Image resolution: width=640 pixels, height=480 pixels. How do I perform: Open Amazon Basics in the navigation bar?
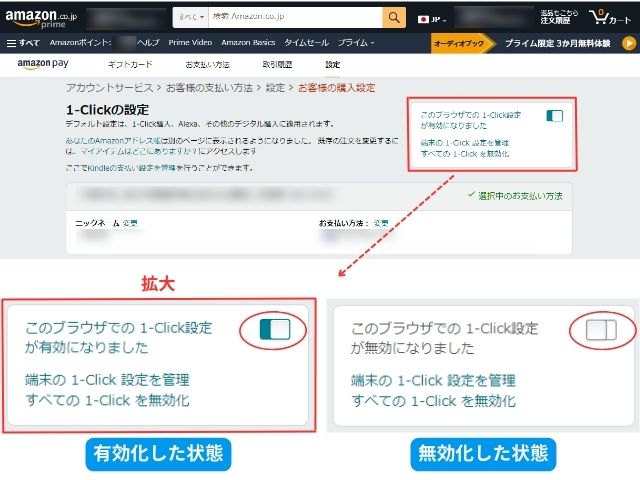(248, 42)
